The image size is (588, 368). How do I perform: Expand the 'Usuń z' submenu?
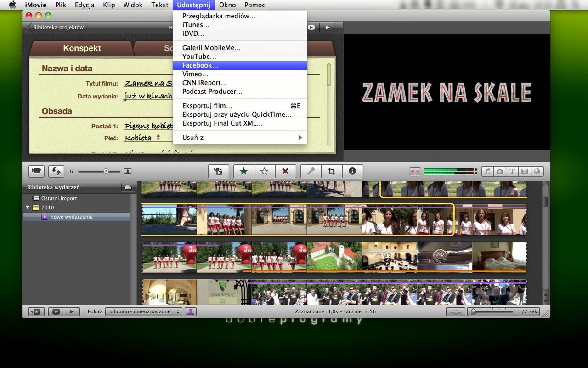[240, 138]
